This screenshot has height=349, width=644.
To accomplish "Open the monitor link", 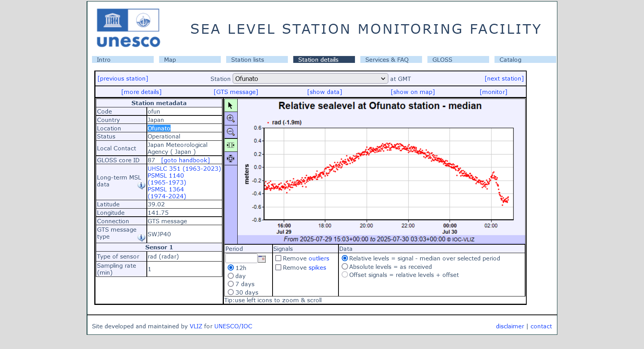I will pyautogui.click(x=493, y=92).
